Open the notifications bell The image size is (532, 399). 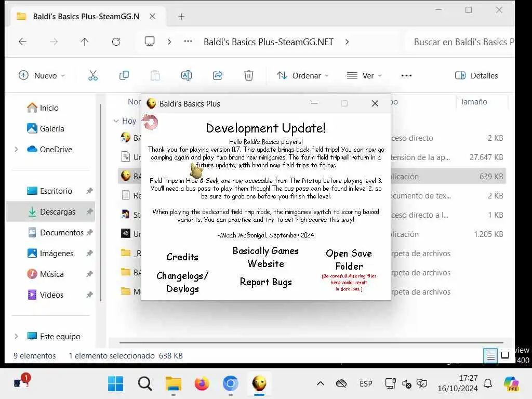pyautogui.click(x=488, y=384)
